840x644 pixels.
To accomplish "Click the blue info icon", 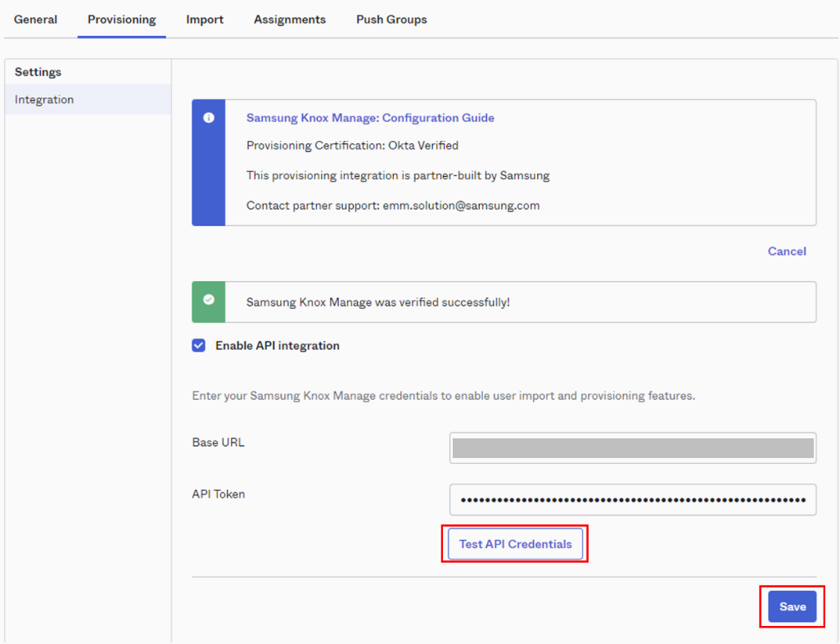I will 209,118.
